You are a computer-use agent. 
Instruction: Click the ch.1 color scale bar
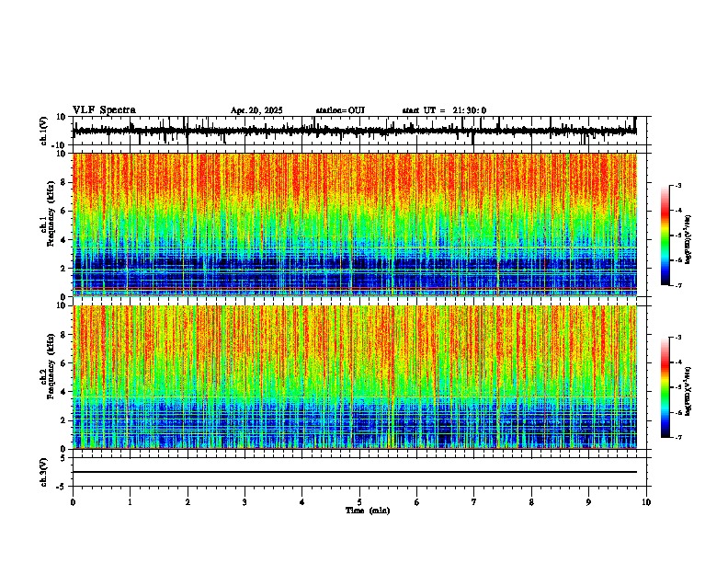[665, 236]
